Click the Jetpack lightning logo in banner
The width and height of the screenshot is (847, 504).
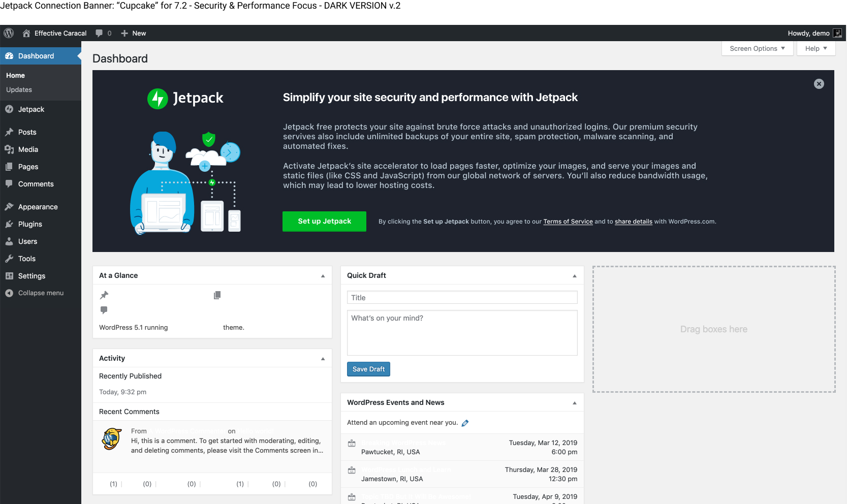(158, 99)
